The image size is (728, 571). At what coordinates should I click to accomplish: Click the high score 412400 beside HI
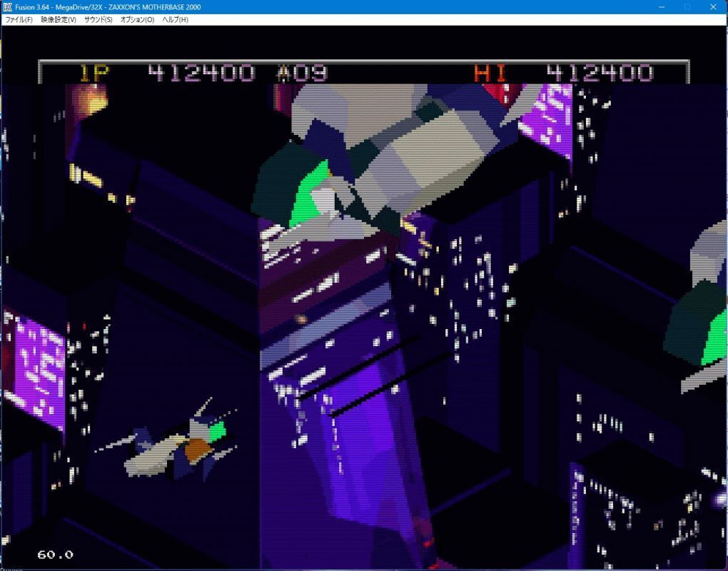[600, 73]
